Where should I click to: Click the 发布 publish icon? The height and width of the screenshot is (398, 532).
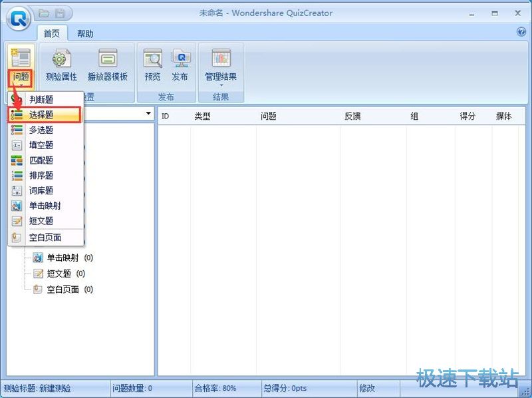point(180,58)
